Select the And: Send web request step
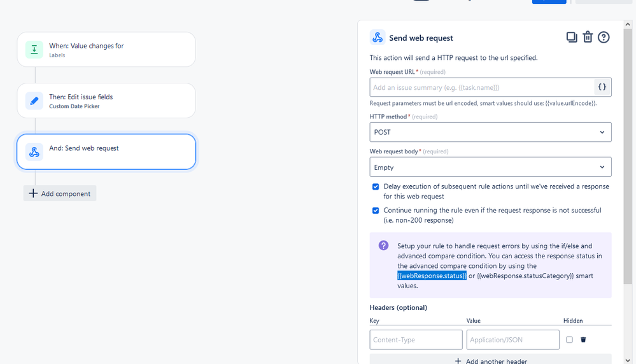This screenshot has width=636, height=364. point(106,151)
